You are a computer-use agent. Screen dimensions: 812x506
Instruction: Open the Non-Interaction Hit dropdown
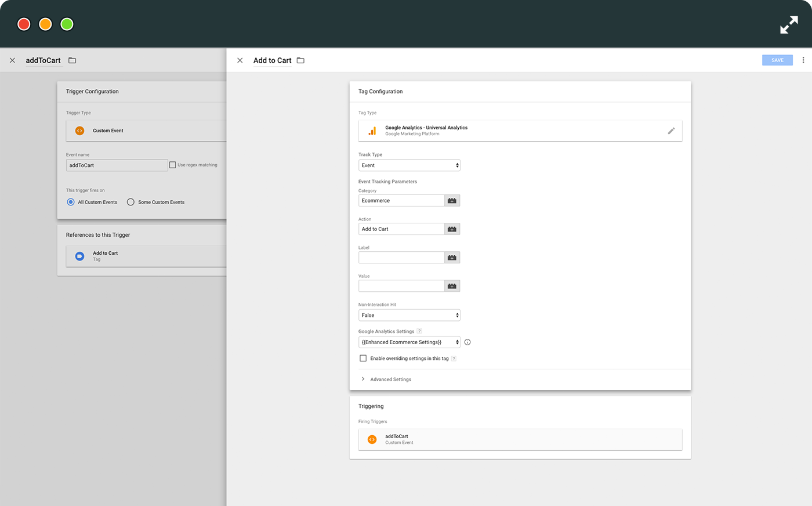click(409, 315)
